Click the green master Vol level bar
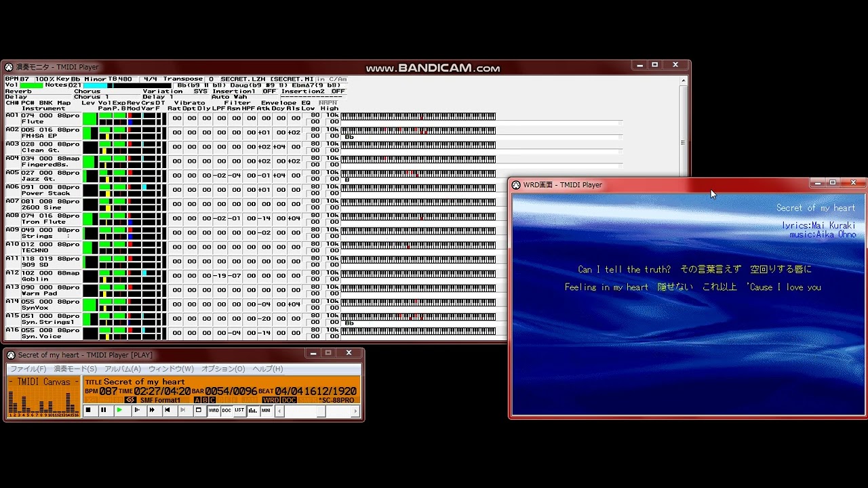Image resolution: width=868 pixels, height=488 pixels. (31, 85)
